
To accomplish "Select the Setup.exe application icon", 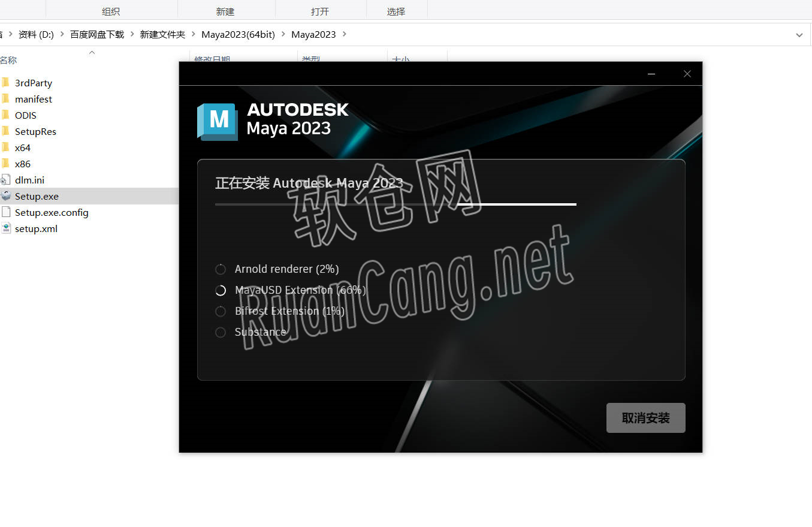I will click(x=5, y=196).
